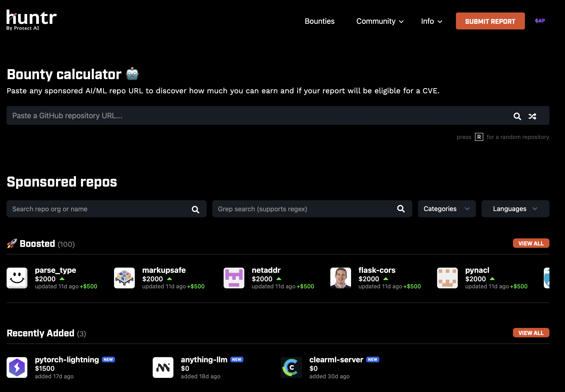The height and width of the screenshot is (392, 565).
Task: Click the magnifier in GitHub URL field
Action: point(517,116)
